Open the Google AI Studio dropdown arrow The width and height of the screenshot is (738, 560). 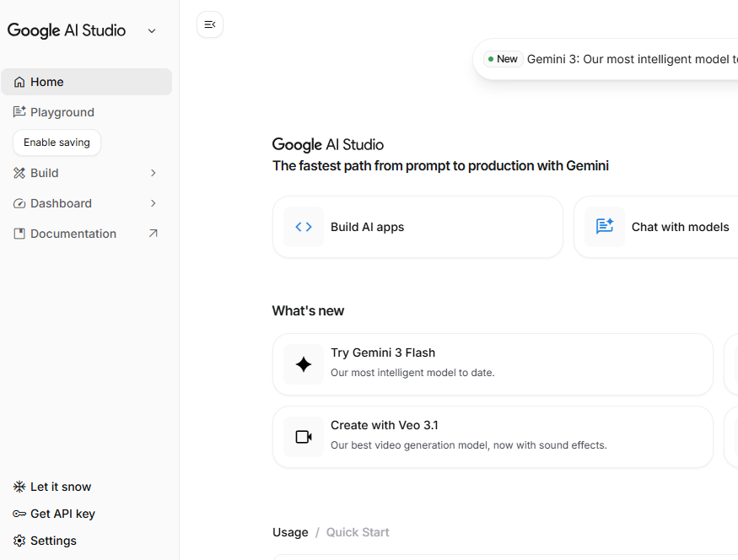152,31
